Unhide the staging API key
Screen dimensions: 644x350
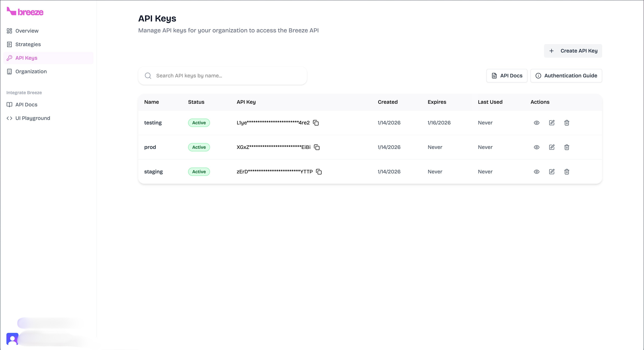536,172
